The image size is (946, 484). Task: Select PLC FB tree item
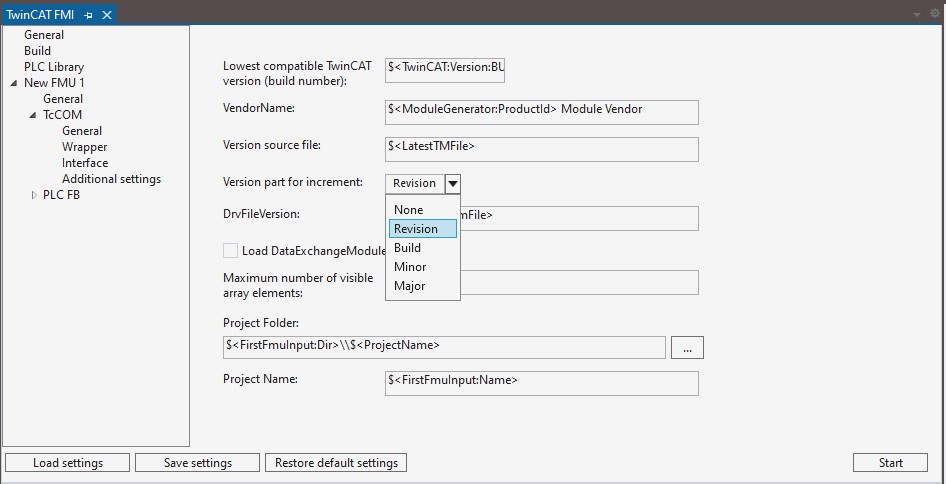61,195
